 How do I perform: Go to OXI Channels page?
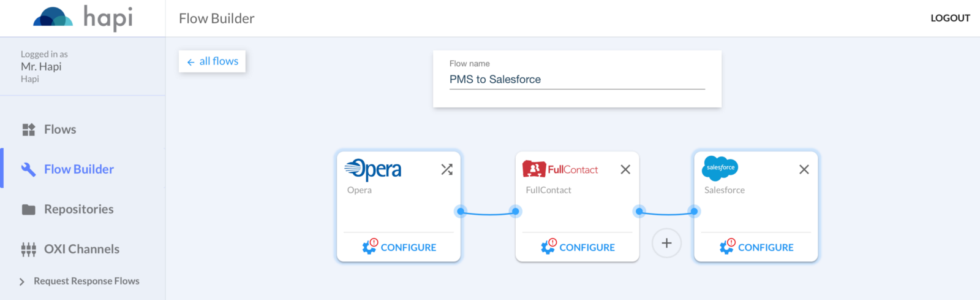(x=82, y=249)
